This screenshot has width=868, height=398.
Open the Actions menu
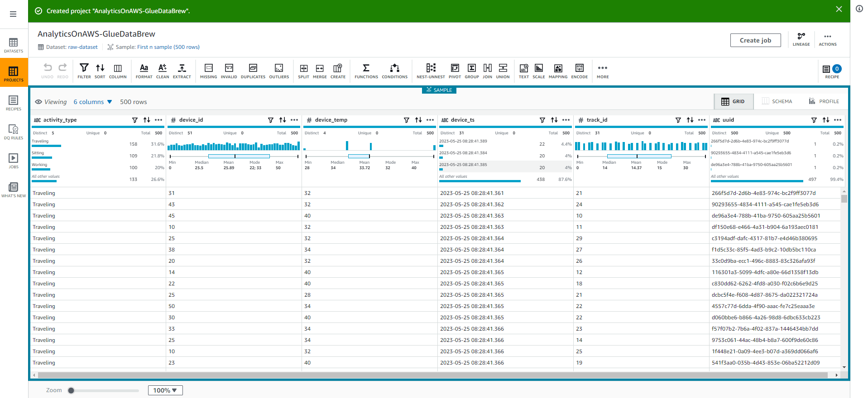click(828, 39)
